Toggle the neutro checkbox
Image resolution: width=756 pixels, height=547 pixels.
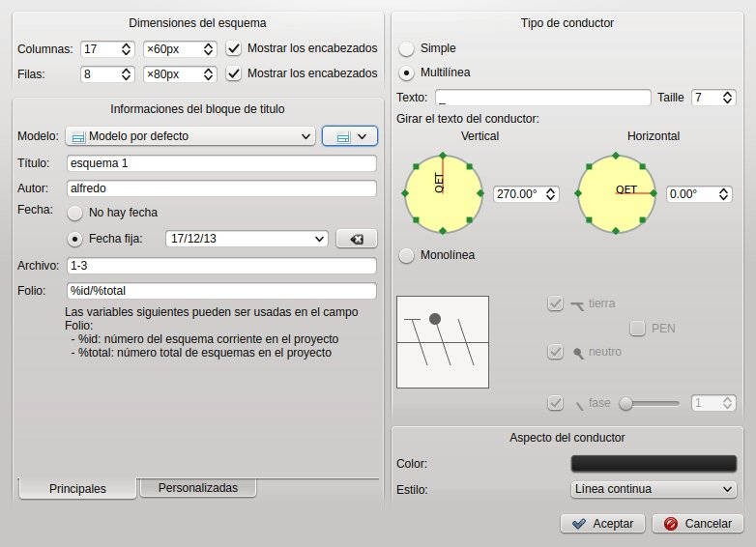click(x=556, y=352)
